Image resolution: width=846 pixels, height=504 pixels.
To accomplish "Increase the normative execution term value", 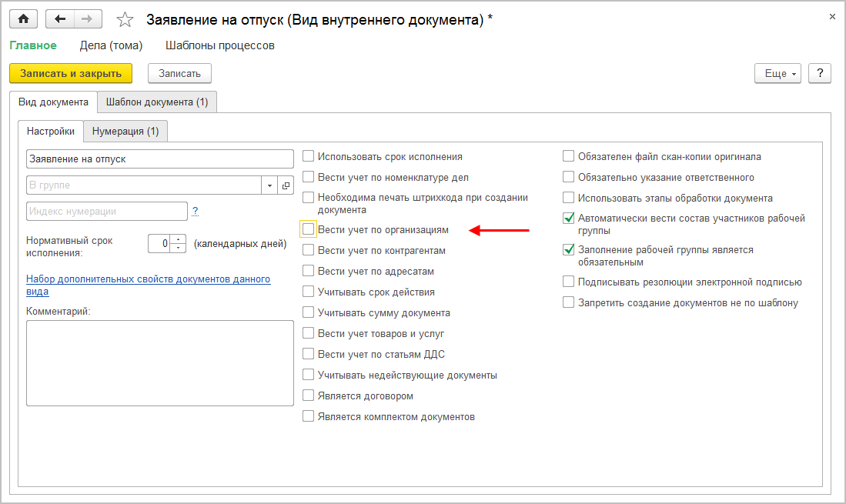I will pos(179,239).
